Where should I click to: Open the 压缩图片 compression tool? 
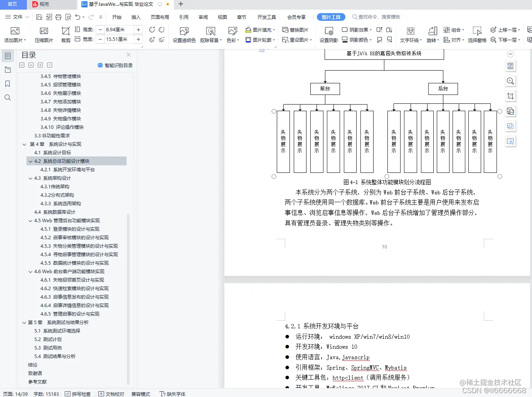click(x=44, y=34)
